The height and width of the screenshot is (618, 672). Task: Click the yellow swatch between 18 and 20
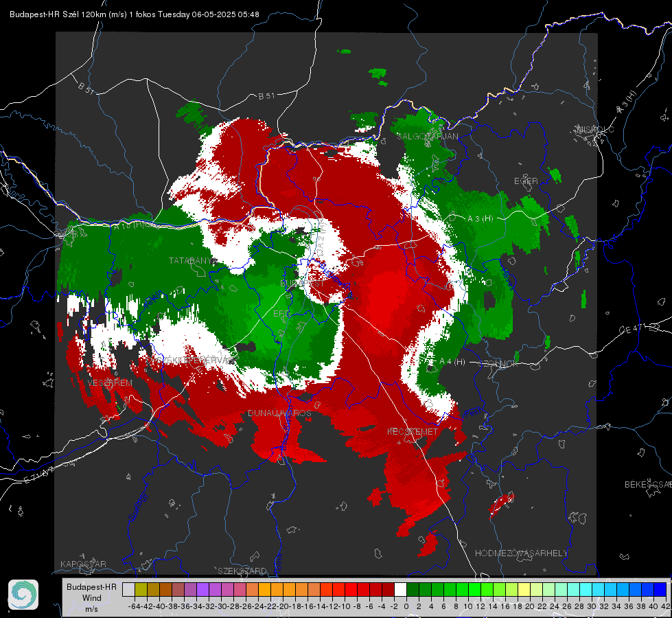(x=524, y=589)
